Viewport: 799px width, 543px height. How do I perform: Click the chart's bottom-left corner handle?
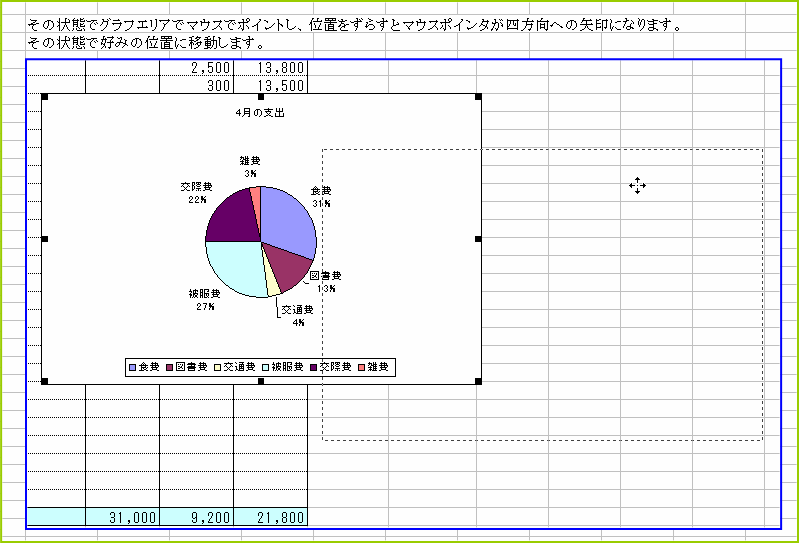pos(44,381)
